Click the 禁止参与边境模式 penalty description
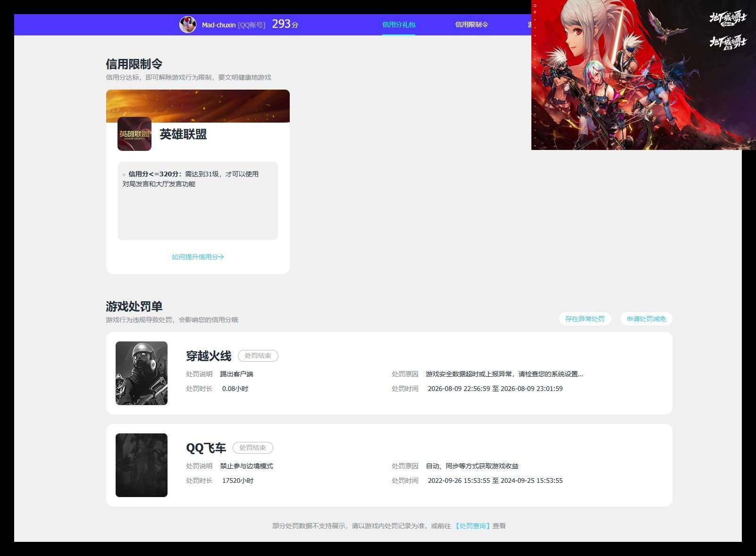The image size is (756, 556). [x=246, y=466]
